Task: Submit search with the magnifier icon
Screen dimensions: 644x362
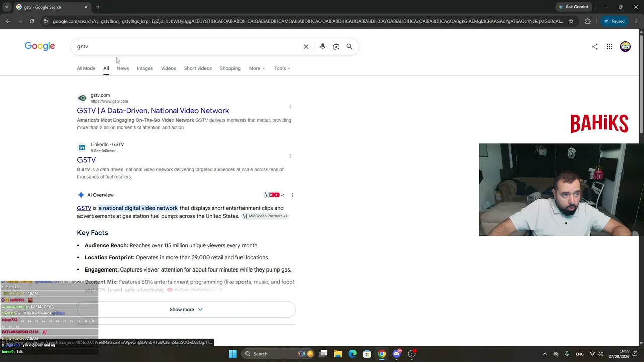Action: pos(349,46)
